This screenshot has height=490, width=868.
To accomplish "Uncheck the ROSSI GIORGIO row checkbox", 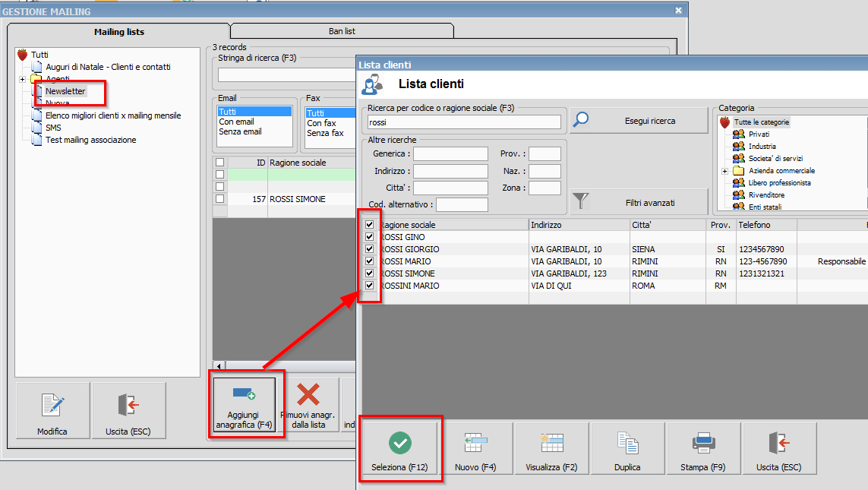I will (x=369, y=249).
